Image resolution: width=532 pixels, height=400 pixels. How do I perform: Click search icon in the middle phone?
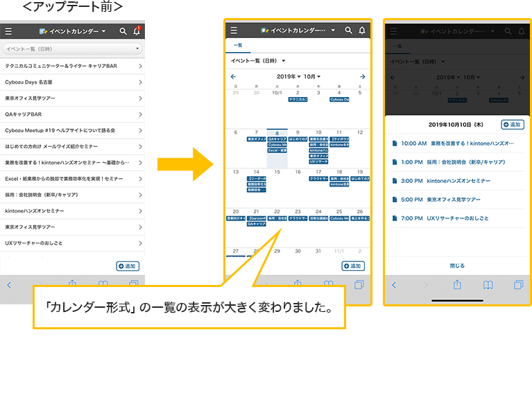point(348,31)
